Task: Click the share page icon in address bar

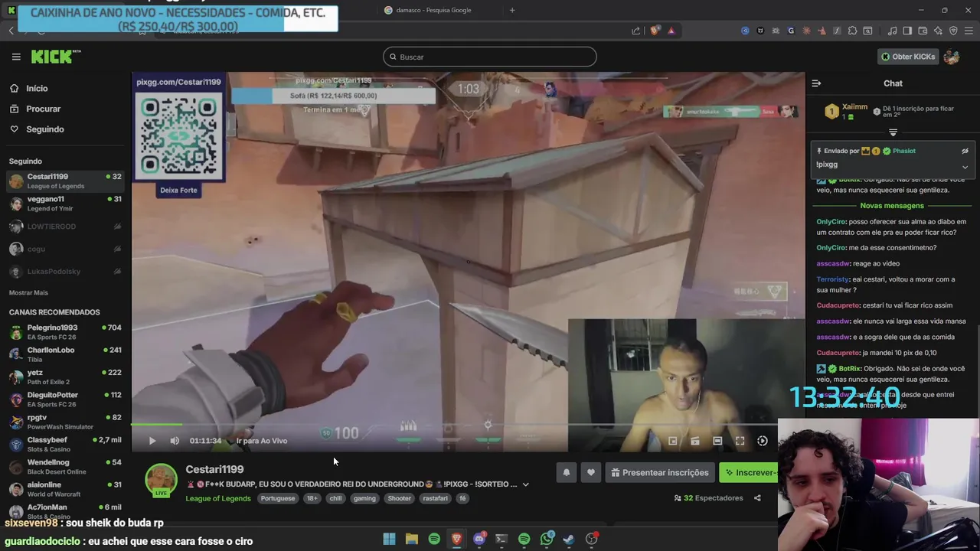Action: 635,31
